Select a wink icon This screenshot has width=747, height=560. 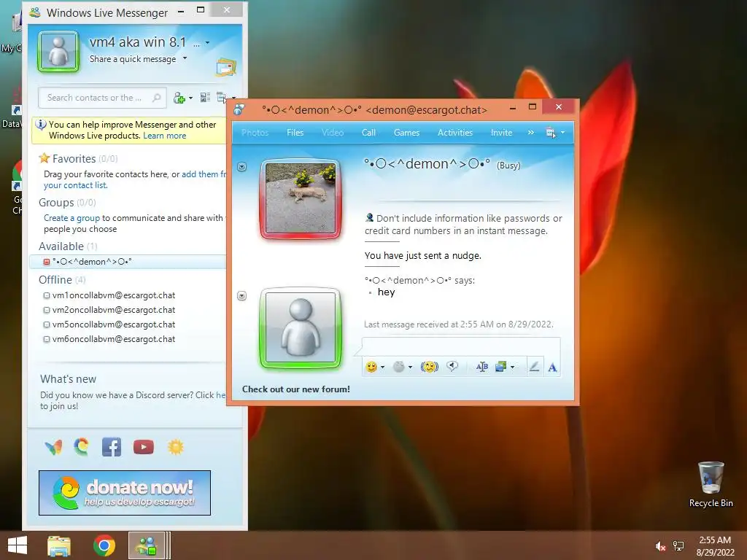click(x=399, y=367)
